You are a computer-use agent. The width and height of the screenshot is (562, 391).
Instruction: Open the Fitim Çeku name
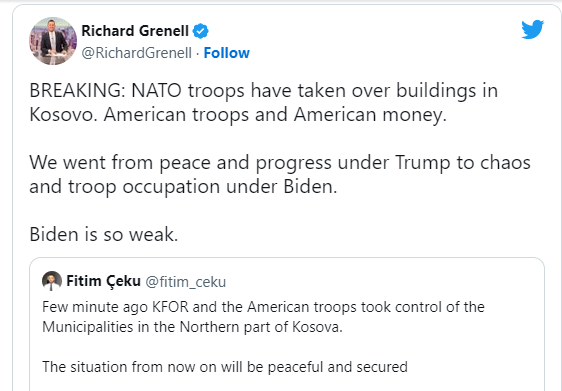click(x=103, y=281)
